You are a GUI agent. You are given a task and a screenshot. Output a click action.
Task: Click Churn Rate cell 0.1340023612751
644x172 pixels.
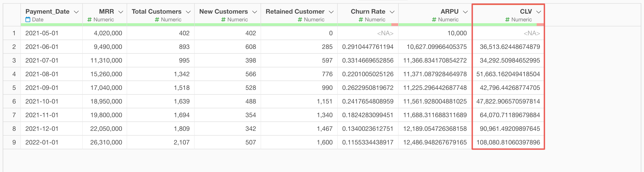[368, 129]
